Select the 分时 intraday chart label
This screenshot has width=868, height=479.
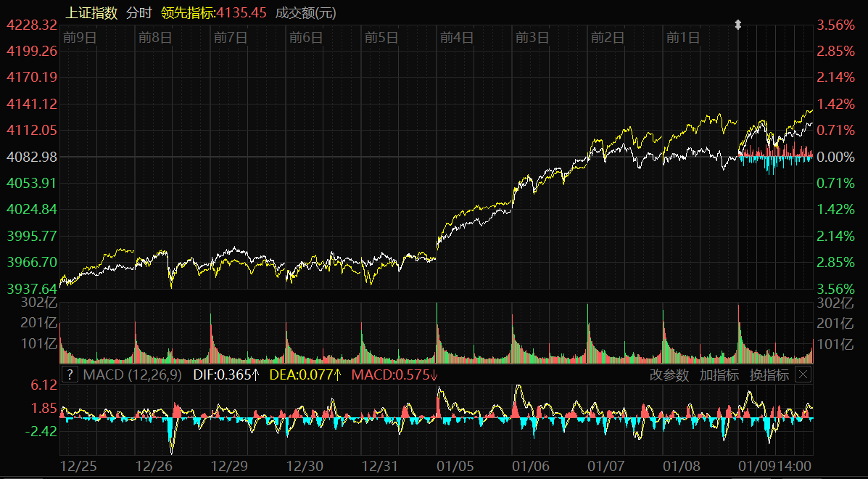(139, 13)
